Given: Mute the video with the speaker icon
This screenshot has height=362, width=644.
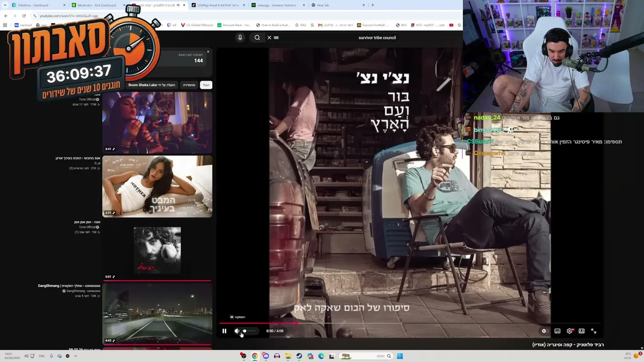Looking at the screenshot, I should pos(236,331).
